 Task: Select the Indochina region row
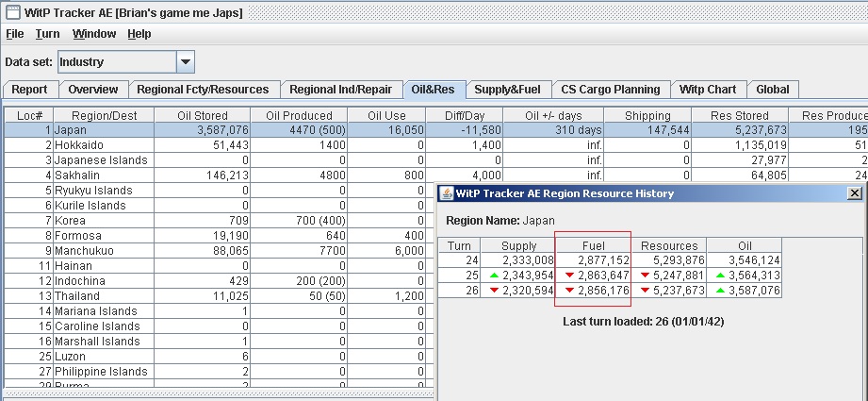(220, 281)
